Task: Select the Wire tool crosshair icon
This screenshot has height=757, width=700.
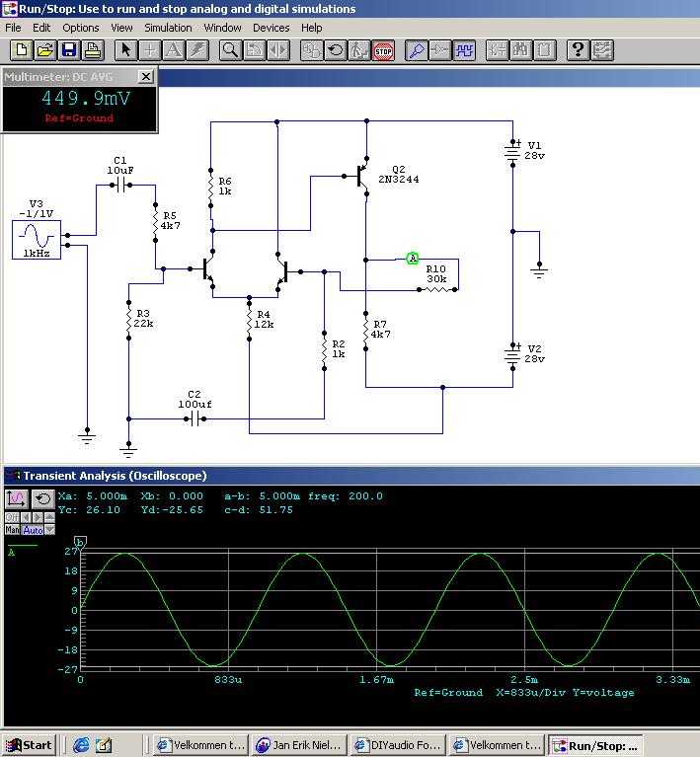Action: pos(150,50)
